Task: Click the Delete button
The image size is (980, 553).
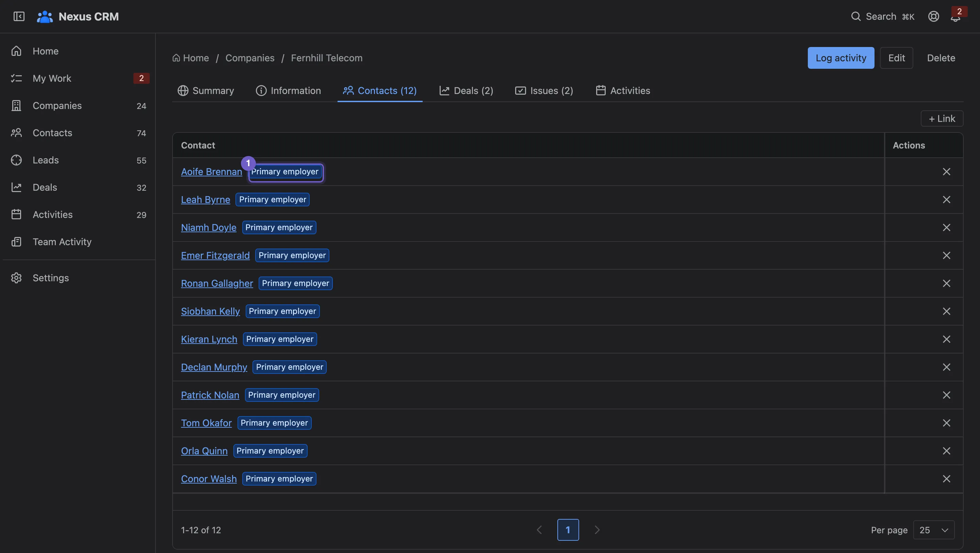Action: point(941,58)
